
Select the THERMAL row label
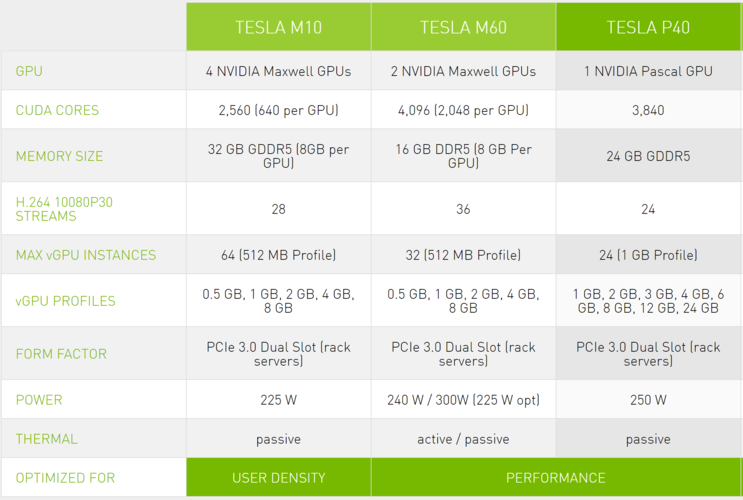tap(46, 439)
